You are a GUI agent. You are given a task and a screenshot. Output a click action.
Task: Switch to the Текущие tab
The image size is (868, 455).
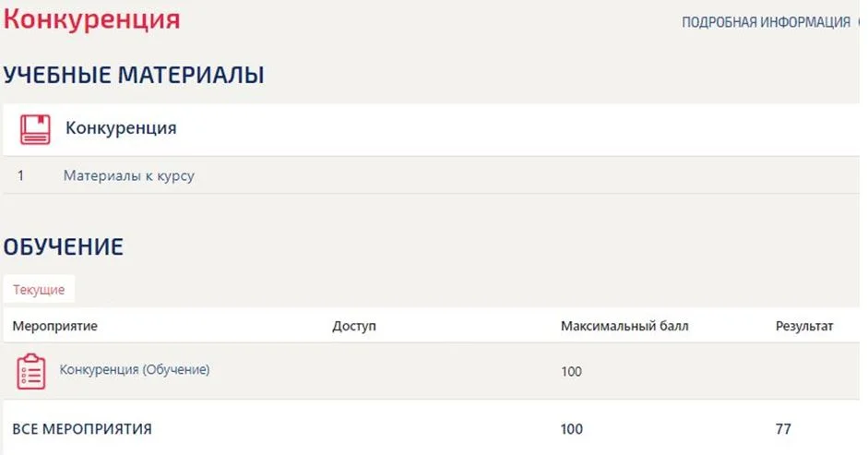coord(39,290)
